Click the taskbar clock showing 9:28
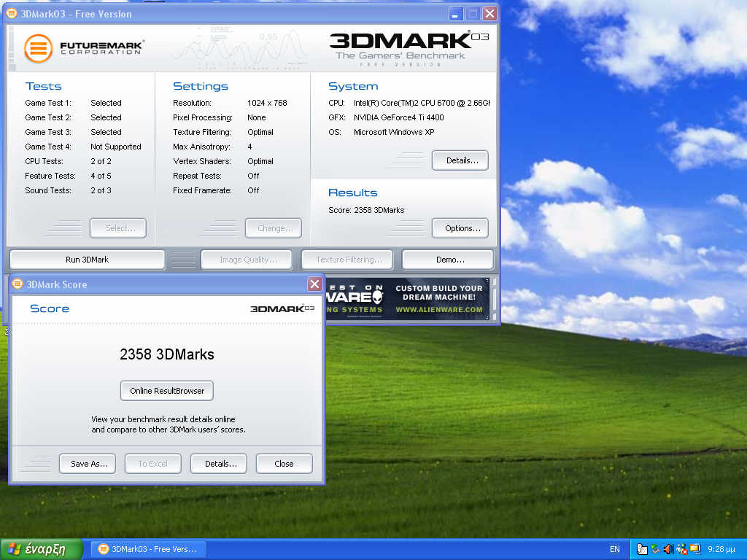This screenshot has height=560, width=747. (721, 549)
